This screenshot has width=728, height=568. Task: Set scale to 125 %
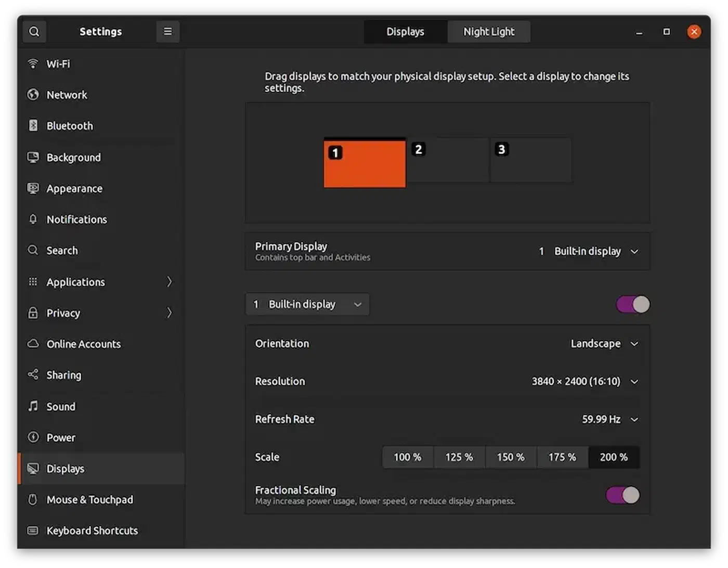(459, 457)
